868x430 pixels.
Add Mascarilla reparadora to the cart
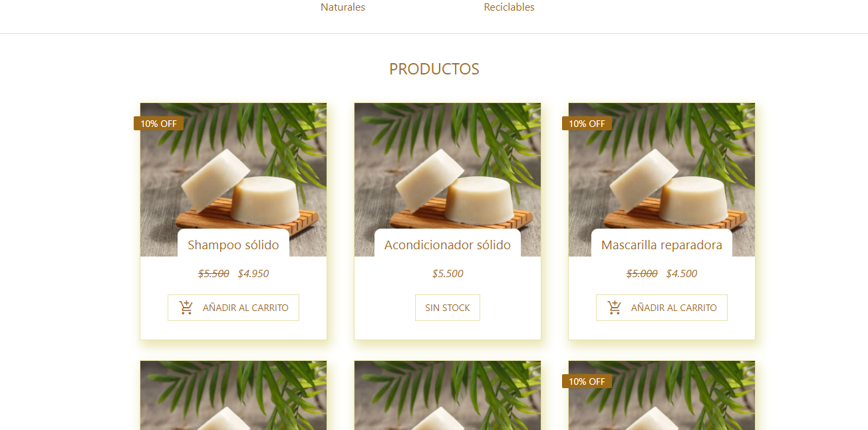coord(662,308)
